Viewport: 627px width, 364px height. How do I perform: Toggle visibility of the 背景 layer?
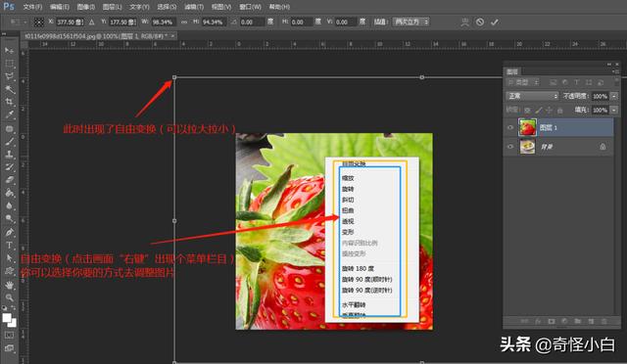[x=510, y=147]
